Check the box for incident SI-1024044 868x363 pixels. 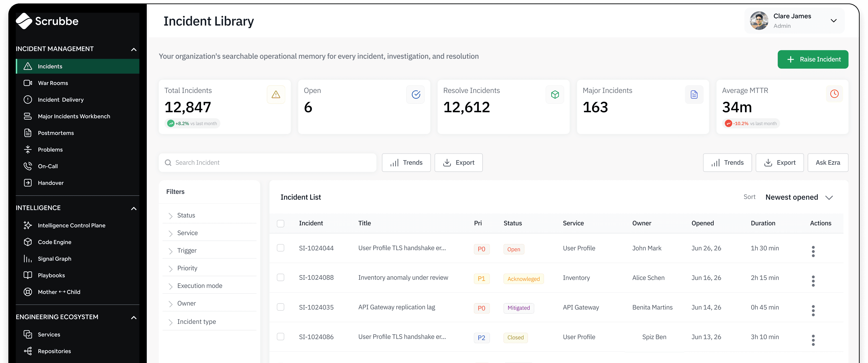tap(280, 248)
